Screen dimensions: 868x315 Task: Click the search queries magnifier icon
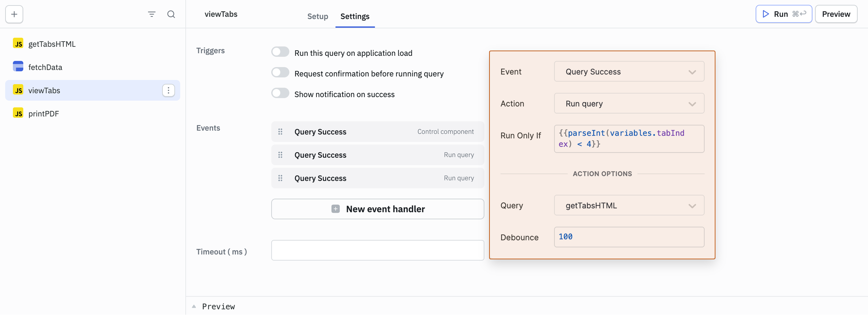tap(171, 14)
